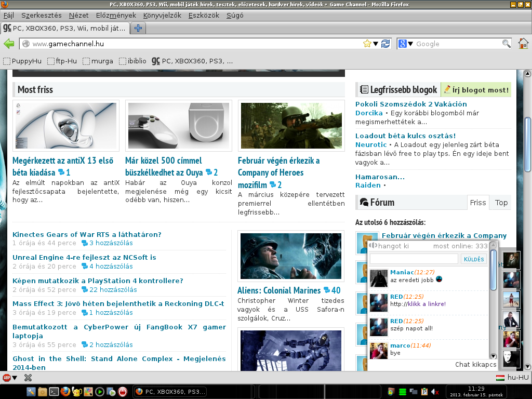
Task: Switch forum panel to Friss tab
Action: click(x=478, y=203)
